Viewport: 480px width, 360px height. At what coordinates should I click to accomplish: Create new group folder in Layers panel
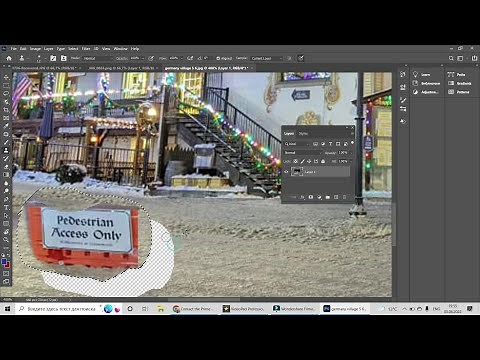point(328,197)
